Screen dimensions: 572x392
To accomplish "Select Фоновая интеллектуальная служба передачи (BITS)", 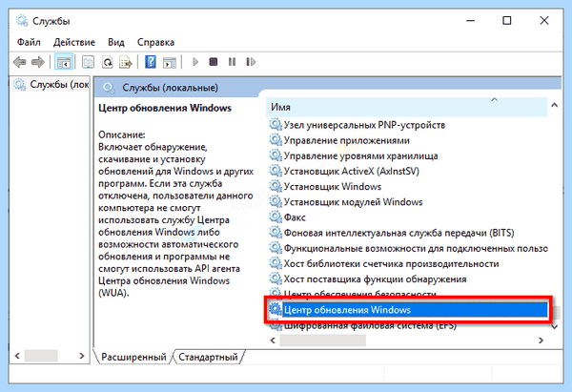I will pyautogui.click(x=399, y=233).
